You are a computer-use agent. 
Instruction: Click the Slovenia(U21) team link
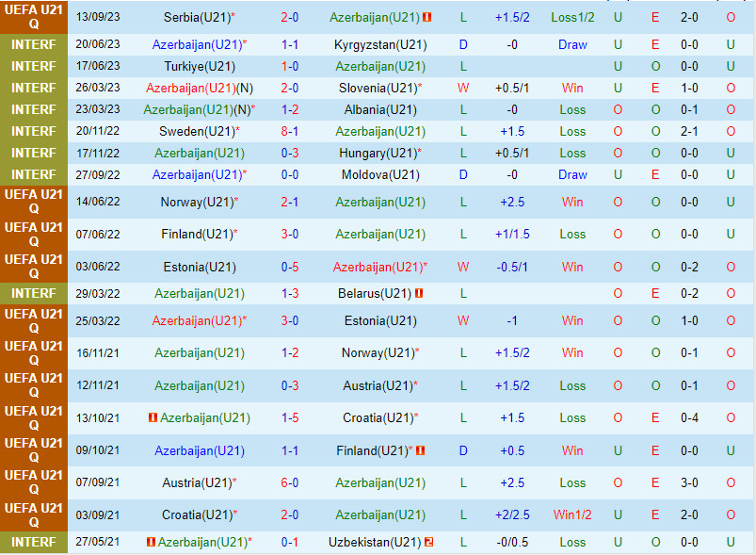tap(377, 88)
